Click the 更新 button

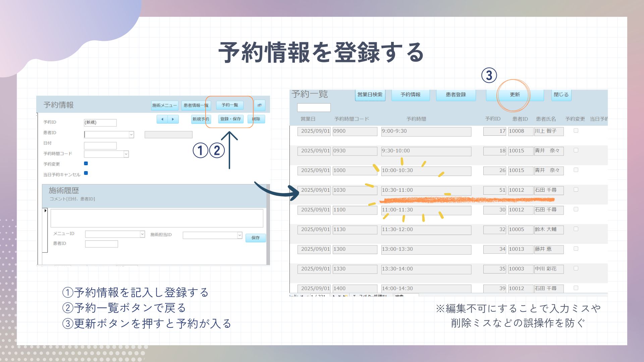point(515,95)
